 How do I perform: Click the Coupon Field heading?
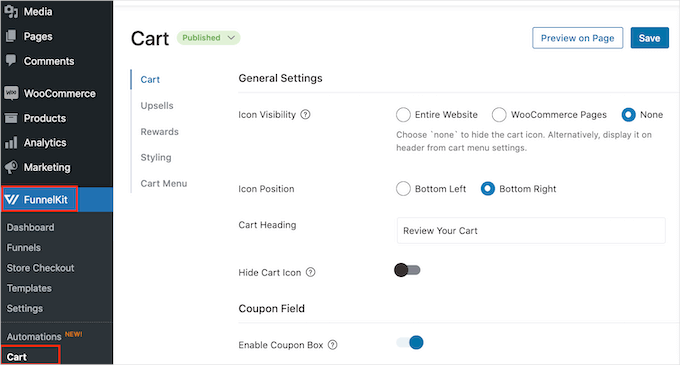(x=271, y=309)
